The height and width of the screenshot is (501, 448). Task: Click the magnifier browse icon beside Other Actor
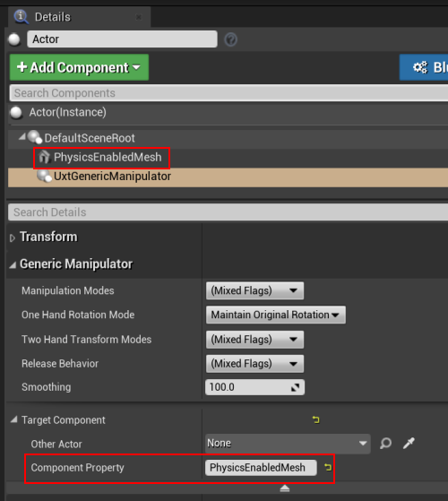[385, 444]
